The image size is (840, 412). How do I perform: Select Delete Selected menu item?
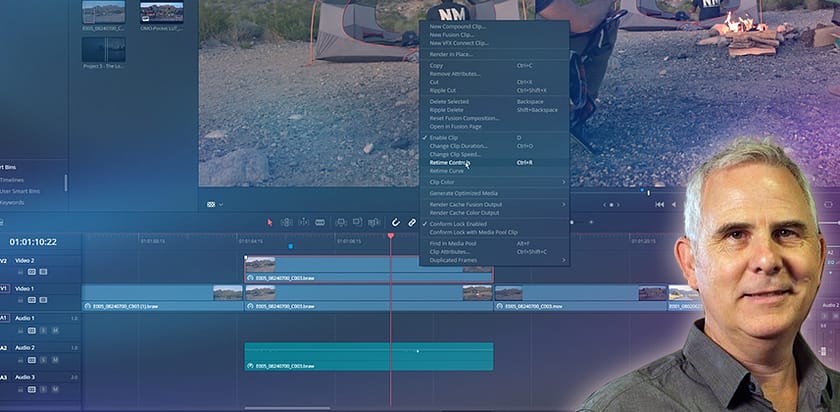click(493, 101)
